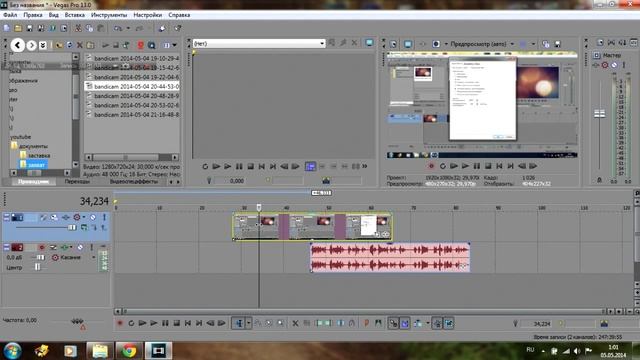Click the Explorer refresh icon
The image size is (640, 360).
[x=69, y=45]
